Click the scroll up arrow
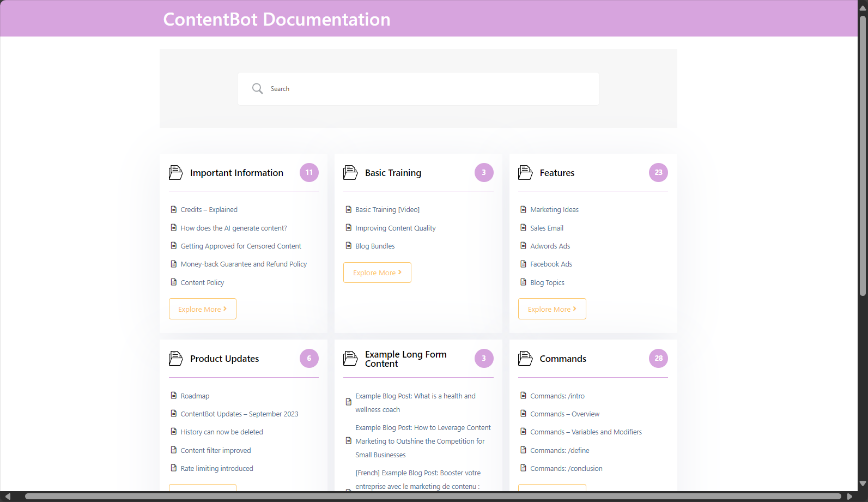This screenshot has width=868, height=502. click(x=863, y=8)
